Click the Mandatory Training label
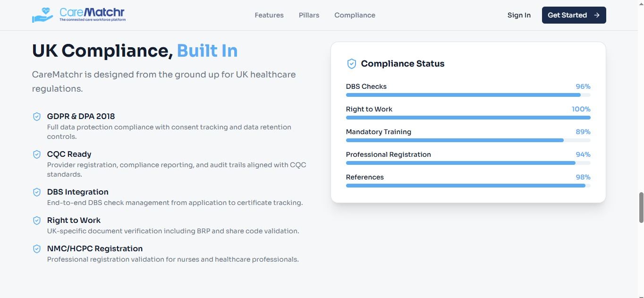The height and width of the screenshot is (298, 644). [x=378, y=132]
